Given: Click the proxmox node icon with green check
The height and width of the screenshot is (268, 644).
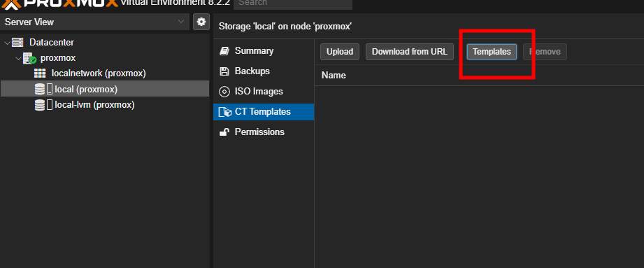Looking at the screenshot, I should pyautogui.click(x=30, y=58).
